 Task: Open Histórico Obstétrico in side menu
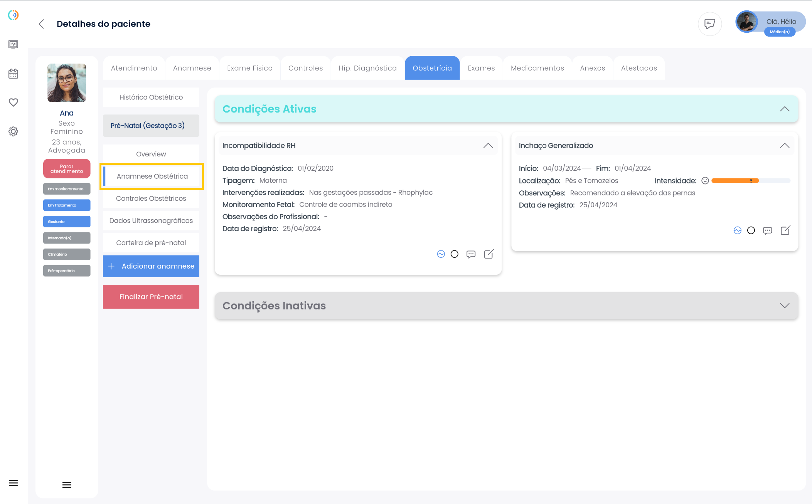pos(151,97)
